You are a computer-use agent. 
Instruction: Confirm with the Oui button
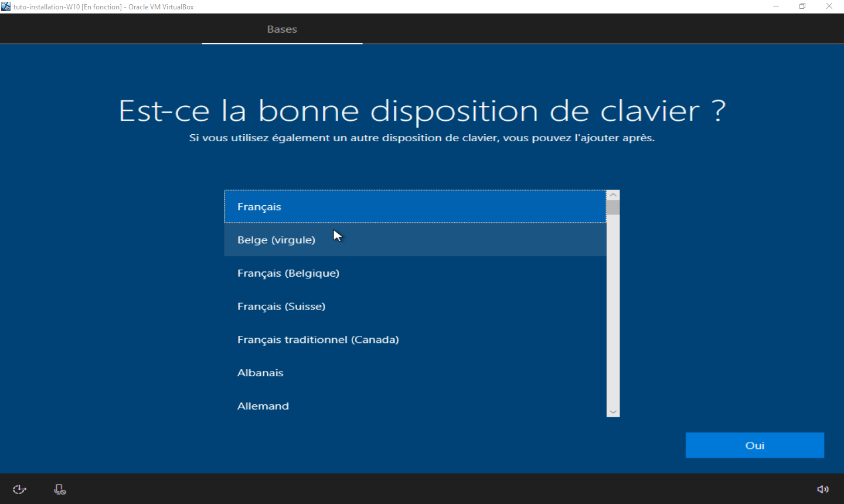[754, 445]
